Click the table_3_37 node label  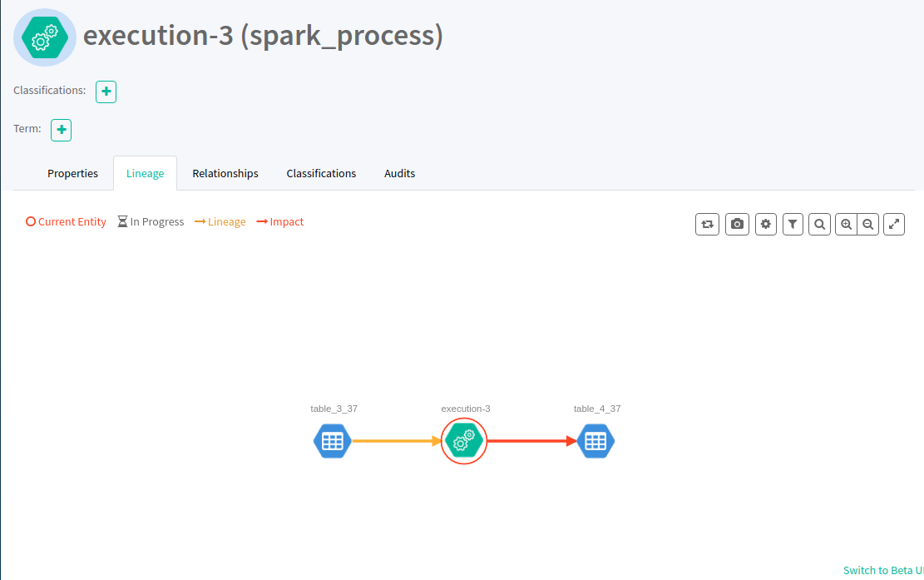pyautogui.click(x=334, y=409)
